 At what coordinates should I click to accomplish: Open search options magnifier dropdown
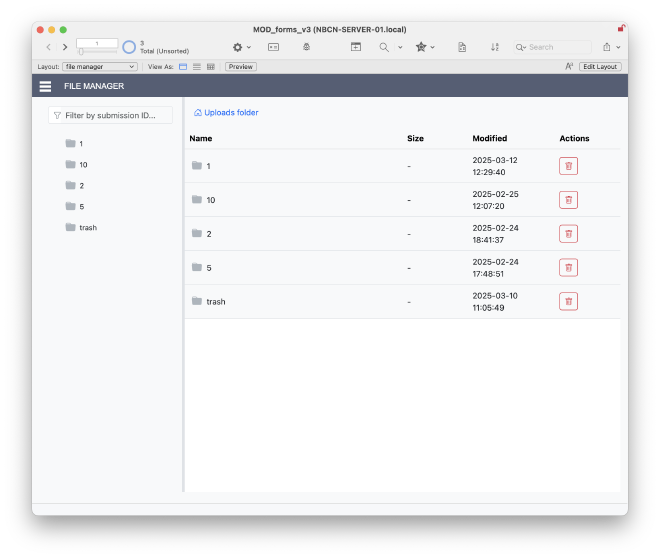[x=521, y=47]
